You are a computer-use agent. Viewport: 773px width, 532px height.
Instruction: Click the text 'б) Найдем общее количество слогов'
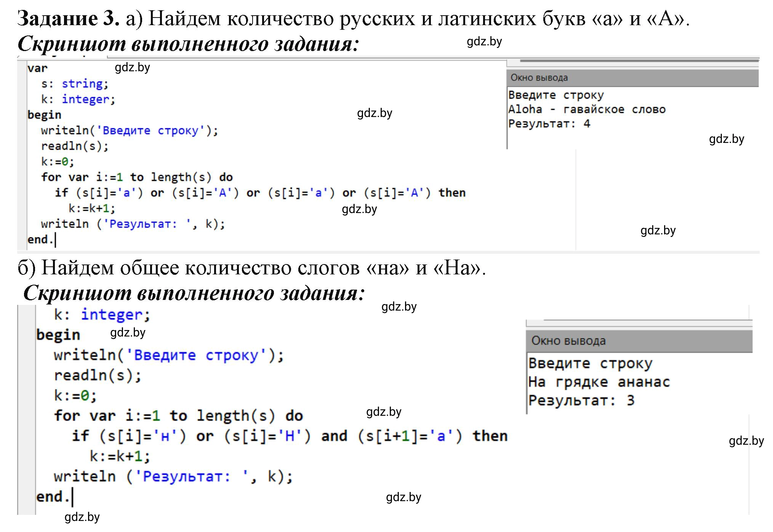coord(189,268)
